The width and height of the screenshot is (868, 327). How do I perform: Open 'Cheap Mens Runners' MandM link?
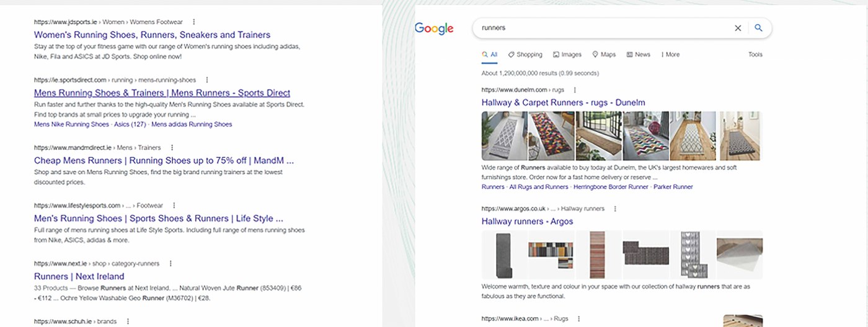tap(164, 160)
